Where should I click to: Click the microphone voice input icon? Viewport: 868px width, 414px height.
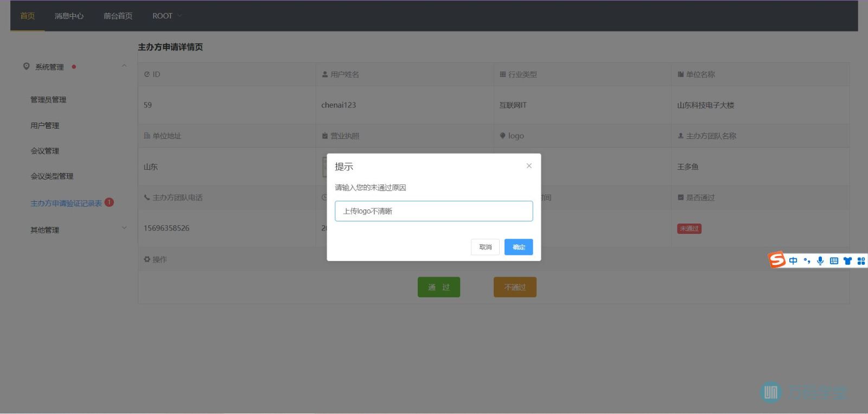820,261
